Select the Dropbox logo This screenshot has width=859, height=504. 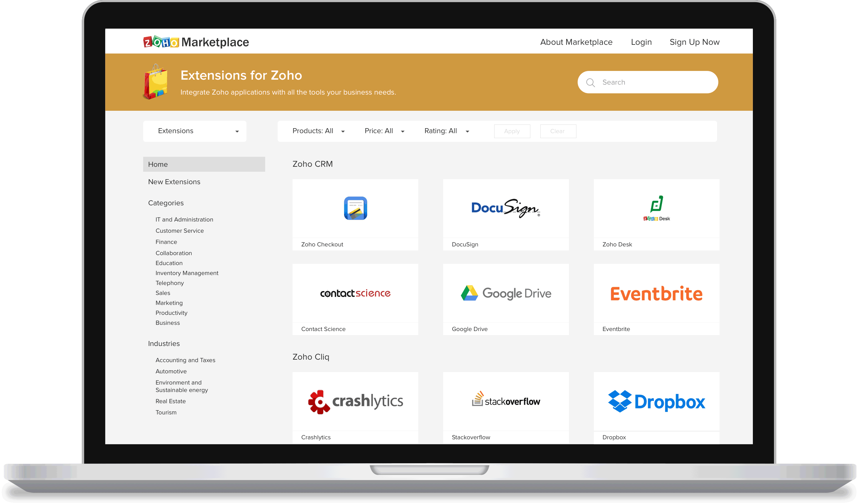point(656,401)
